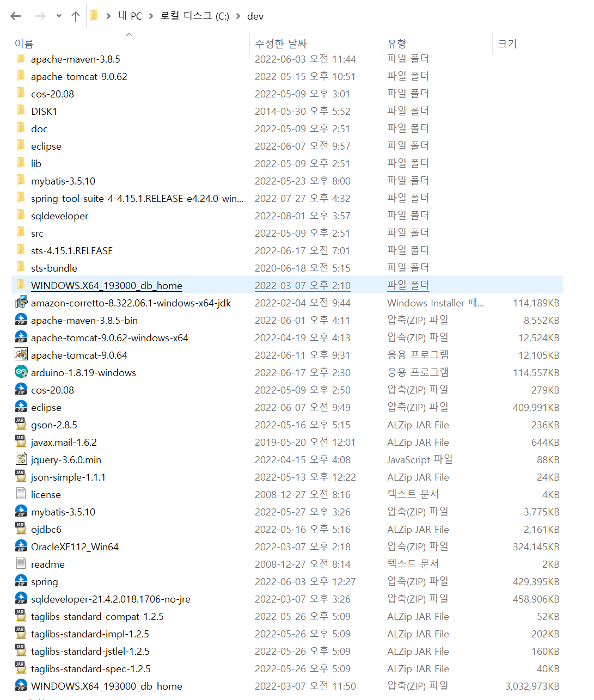
Task: Select the apache-tomcat-9.0.62 folder icon
Action: click(21, 76)
